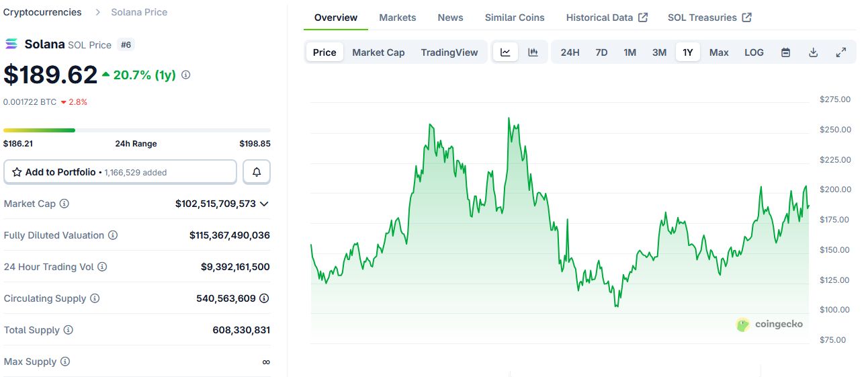Set chart range to 24H
Screen dimensions: 868x377
[570, 52]
